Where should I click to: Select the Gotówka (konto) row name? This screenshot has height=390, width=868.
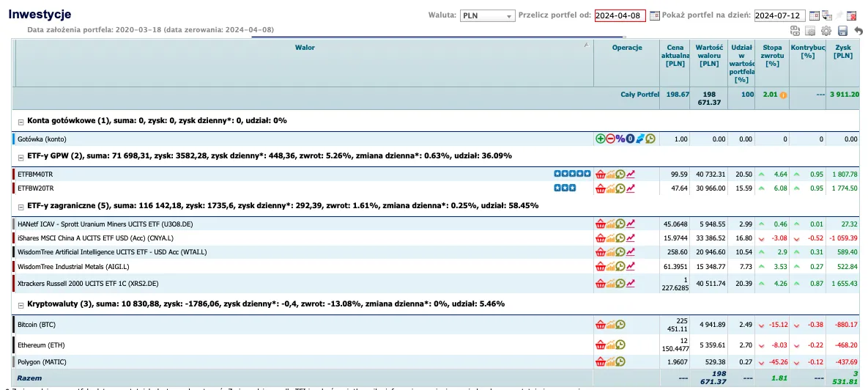click(42, 139)
